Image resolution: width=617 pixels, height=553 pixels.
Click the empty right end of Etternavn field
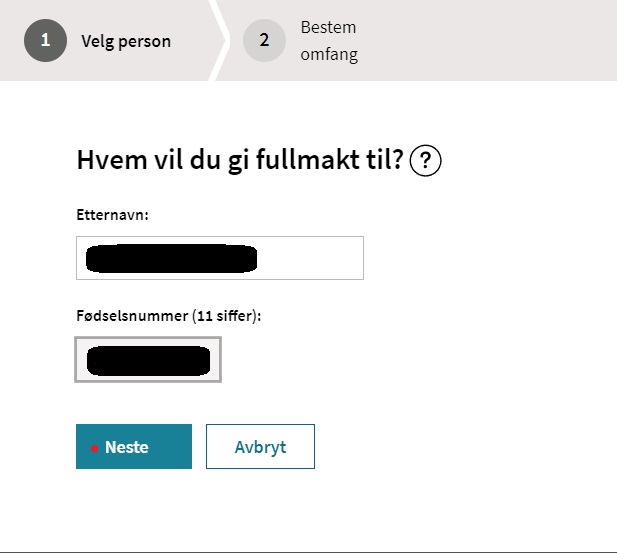[320, 258]
